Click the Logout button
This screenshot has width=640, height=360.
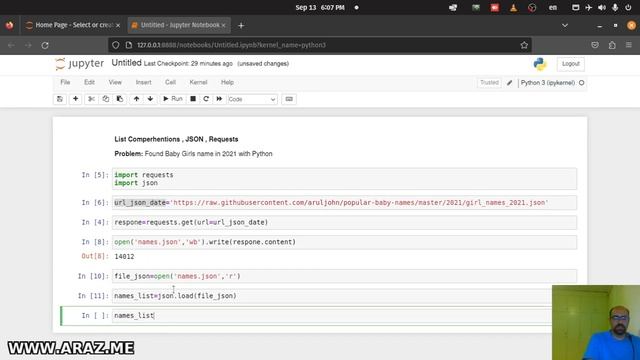point(571,64)
